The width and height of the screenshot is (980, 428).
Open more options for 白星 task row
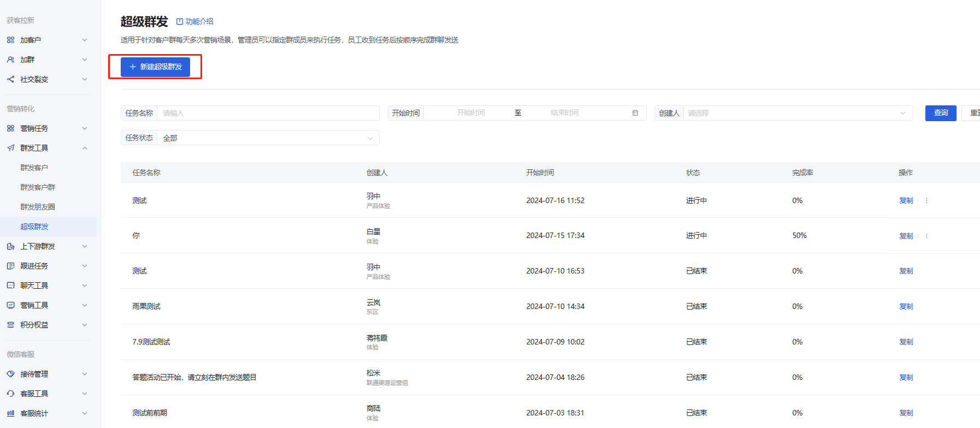(x=926, y=236)
